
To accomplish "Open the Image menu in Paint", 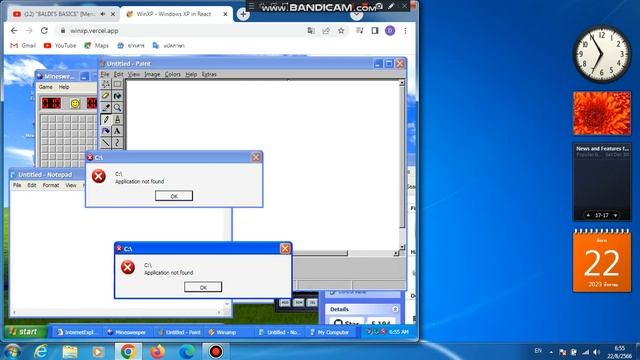I will coord(152,74).
